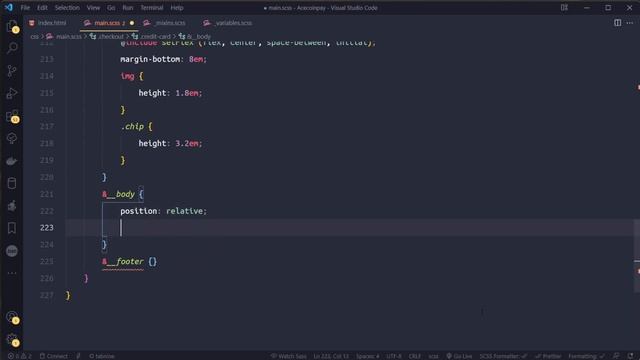Open the .checkout breadcrumb dropdown
Screen dimensions: 640x360
107,36
